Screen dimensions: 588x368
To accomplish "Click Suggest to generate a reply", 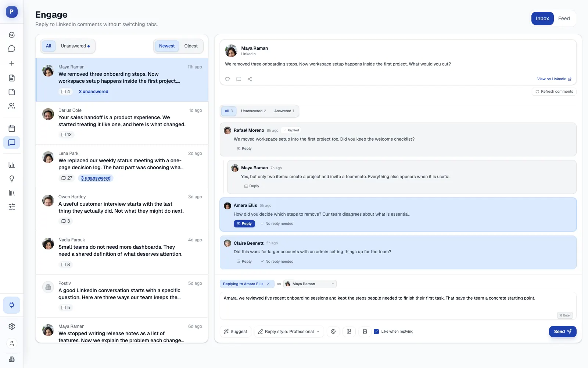I will 236,332.
